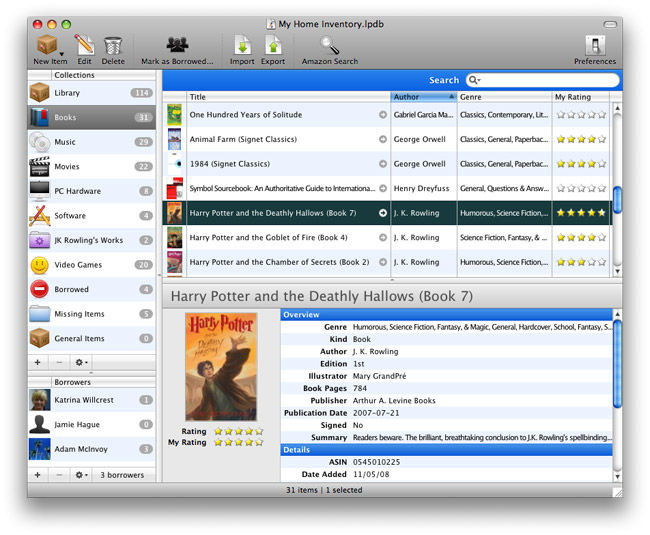Open the collections gear action menu
Viewport: 650px width, 535px height.
pos(82,362)
